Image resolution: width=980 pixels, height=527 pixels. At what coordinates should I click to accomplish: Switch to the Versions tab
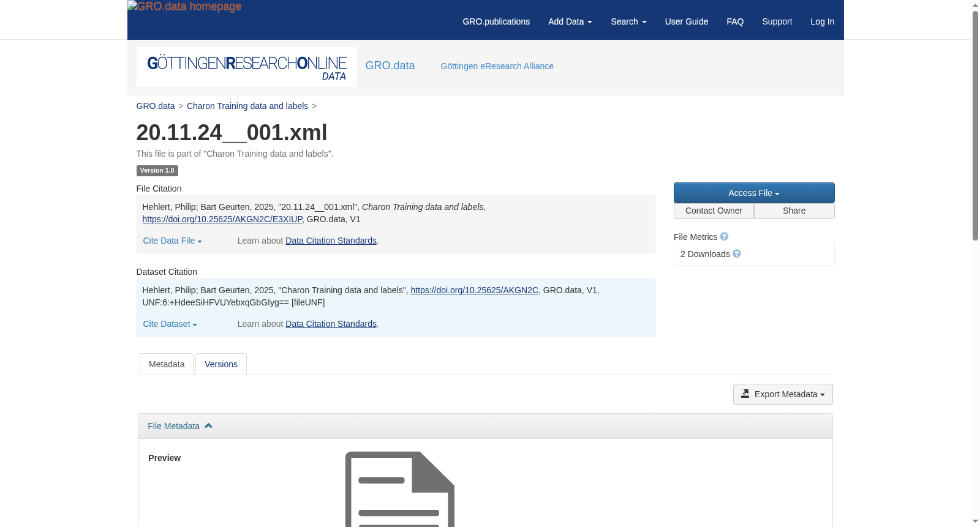coord(221,364)
